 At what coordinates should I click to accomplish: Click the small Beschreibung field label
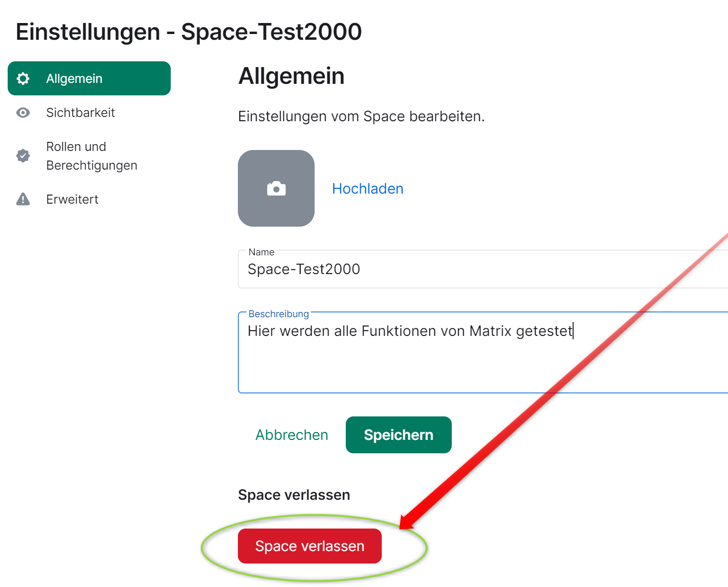279,314
